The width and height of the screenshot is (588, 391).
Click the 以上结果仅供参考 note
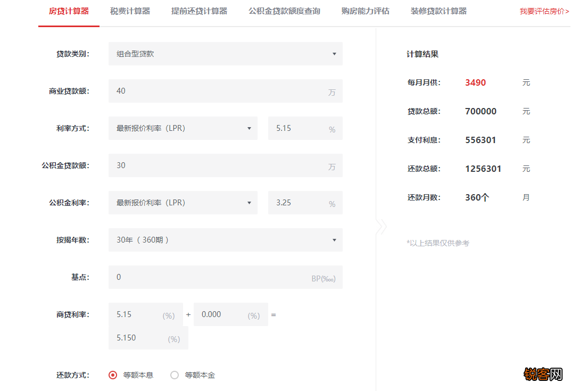tap(438, 243)
